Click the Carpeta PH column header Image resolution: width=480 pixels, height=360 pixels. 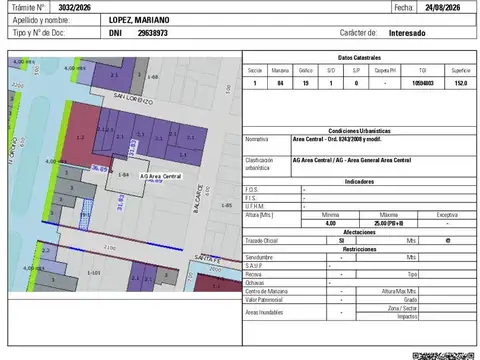[385, 70]
